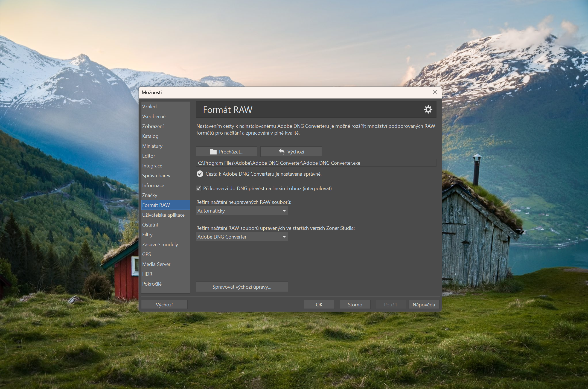Click the Formát RAW heading text

click(228, 110)
